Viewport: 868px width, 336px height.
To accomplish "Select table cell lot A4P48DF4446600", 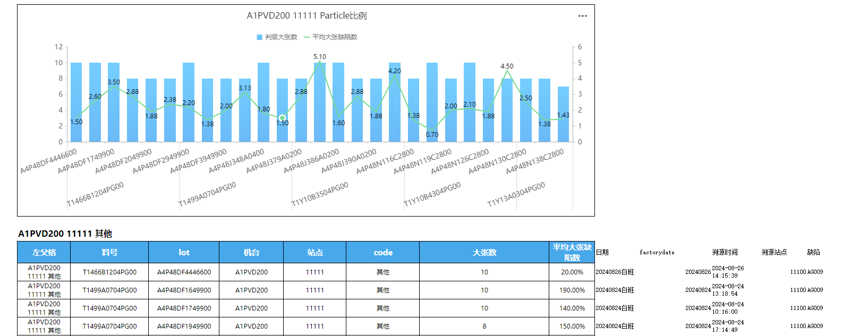I will coord(184,272).
